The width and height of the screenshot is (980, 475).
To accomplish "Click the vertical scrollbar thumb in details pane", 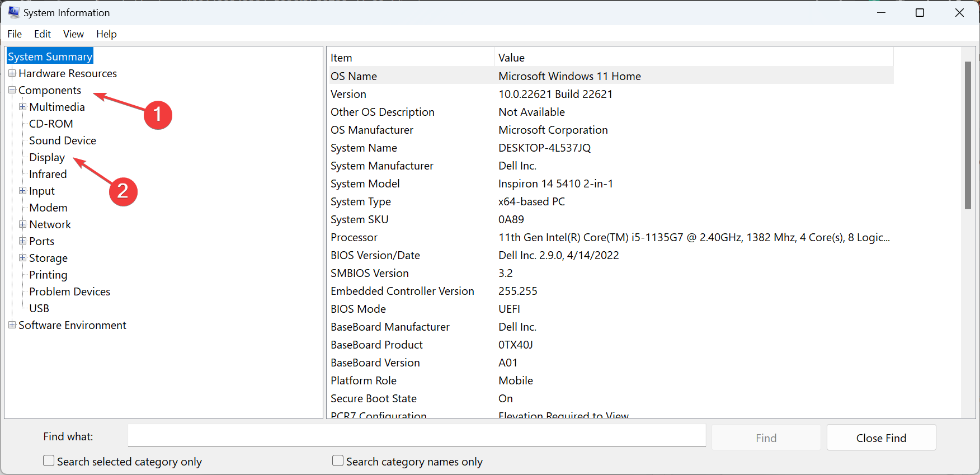I will coord(968,135).
